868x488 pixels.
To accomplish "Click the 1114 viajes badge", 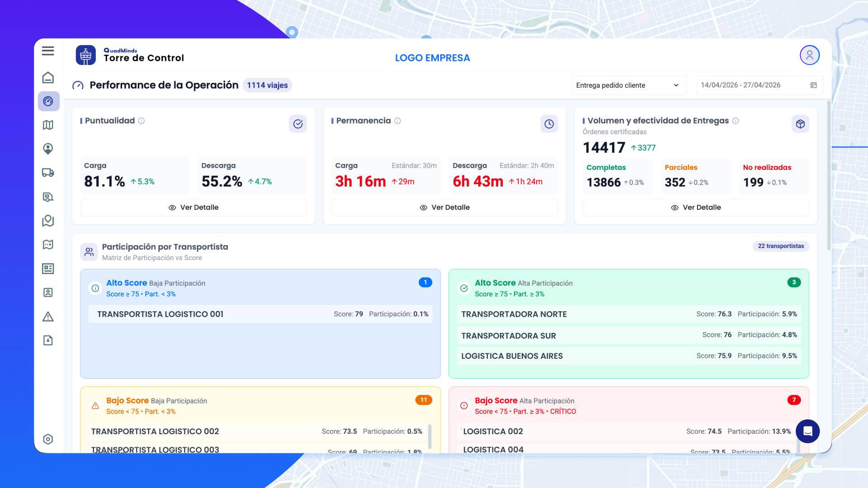I will pyautogui.click(x=267, y=85).
